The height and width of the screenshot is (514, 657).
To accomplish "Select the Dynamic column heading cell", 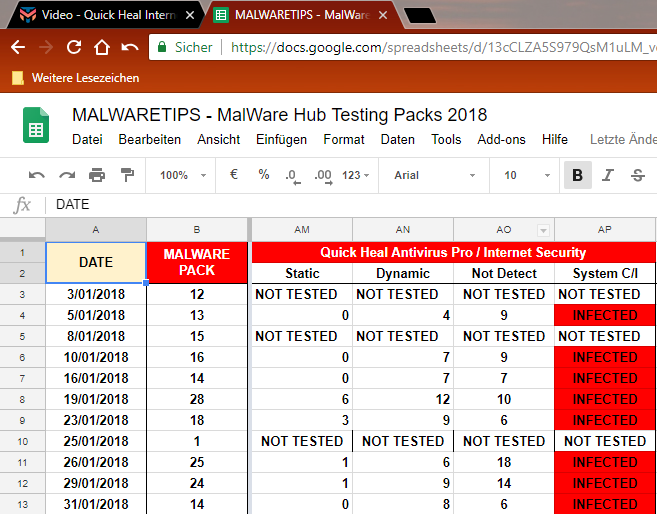I will [403, 274].
